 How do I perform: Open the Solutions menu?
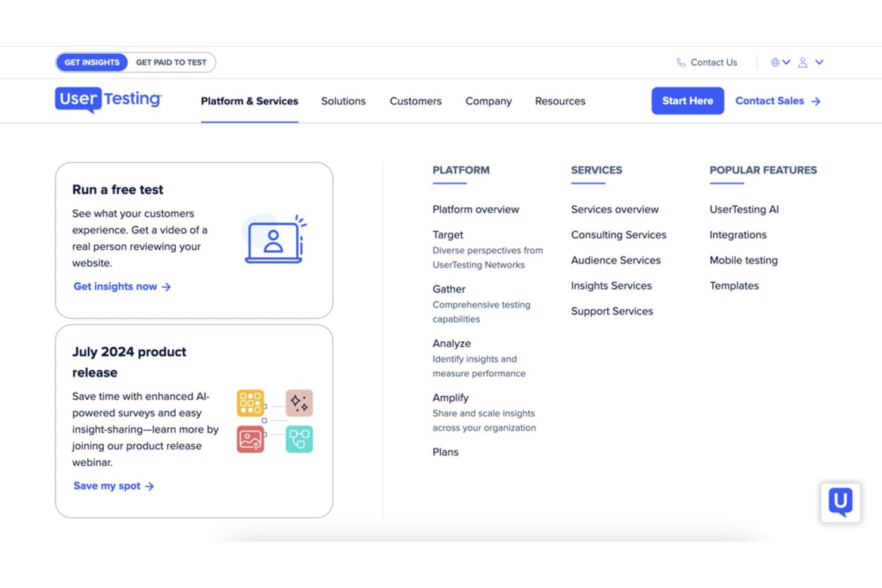[x=343, y=101]
